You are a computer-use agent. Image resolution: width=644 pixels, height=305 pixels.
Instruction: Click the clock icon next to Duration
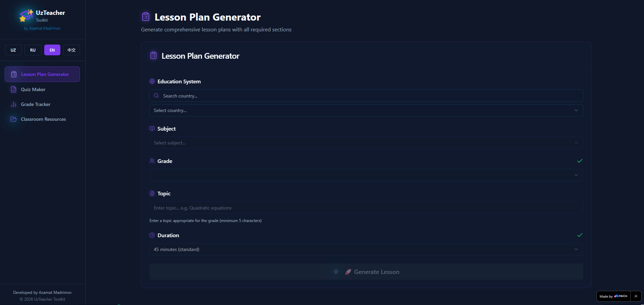point(152,235)
